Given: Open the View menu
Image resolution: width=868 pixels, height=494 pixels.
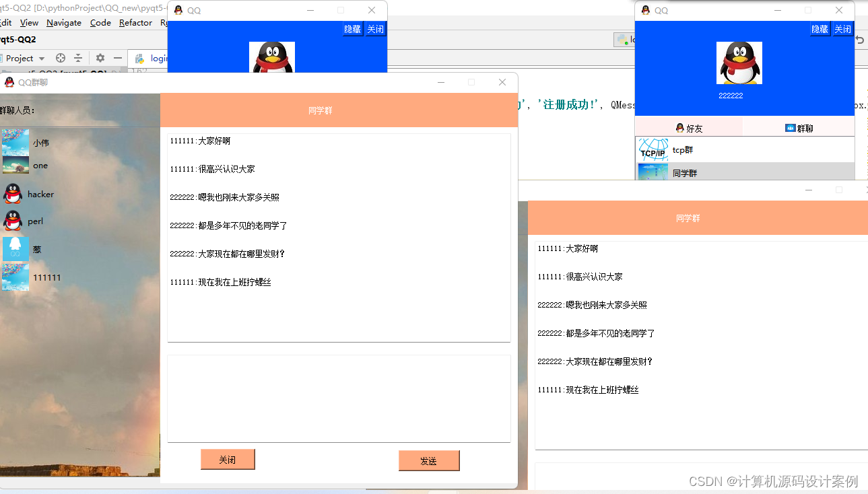Looking at the screenshot, I should click(x=29, y=22).
